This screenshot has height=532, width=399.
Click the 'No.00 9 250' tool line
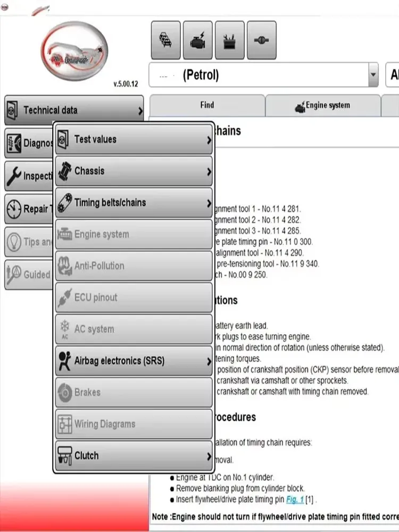point(241,275)
